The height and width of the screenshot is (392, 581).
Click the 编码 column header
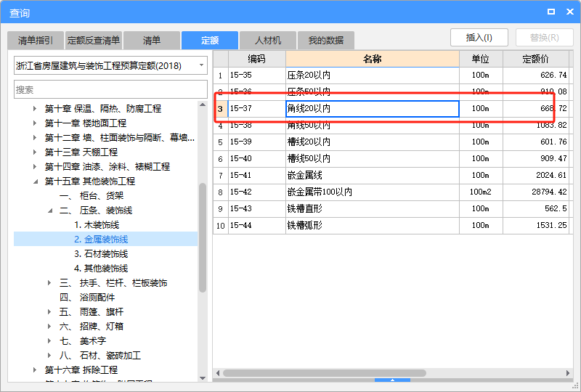tap(257, 59)
